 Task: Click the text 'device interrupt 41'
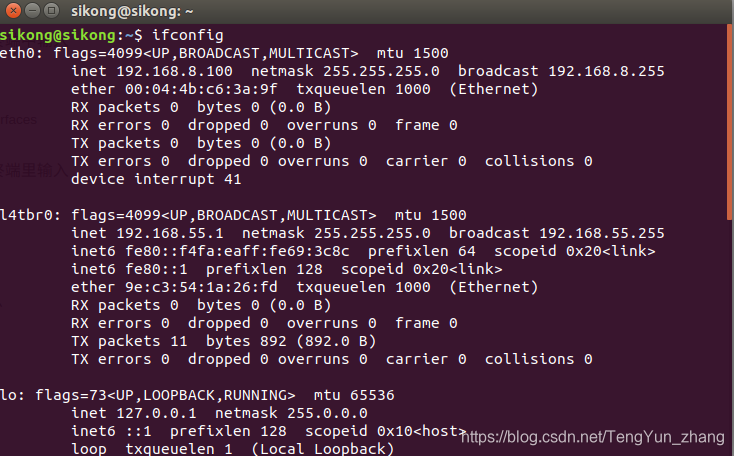[x=156, y=179]
